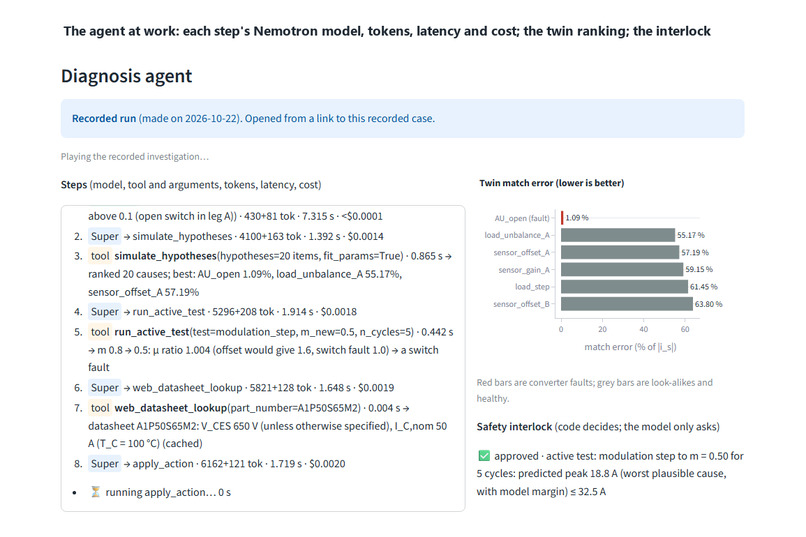
Task: Click the Diagnosis agent heading
Action: pos(126,76)
